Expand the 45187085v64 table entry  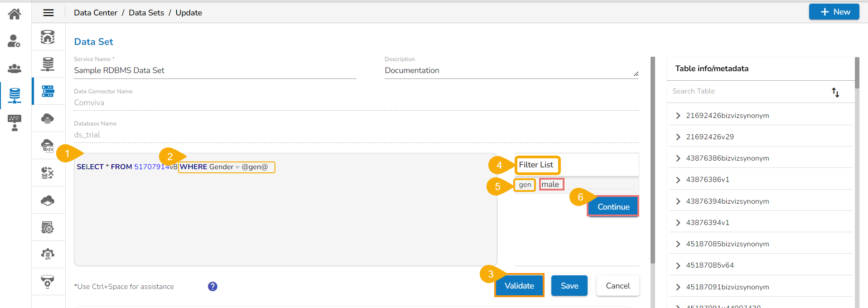(x=678, y=265)
